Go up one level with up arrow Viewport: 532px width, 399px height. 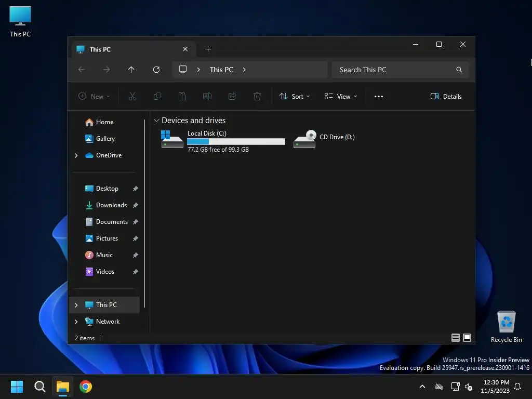point(131,70)
